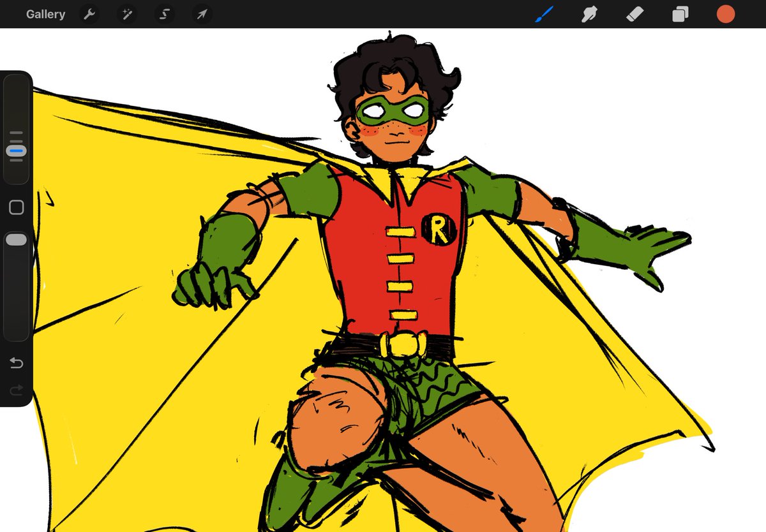
Task: Open the Actions wrench menu
Action: pyautogui.click(x=89, y=14)
